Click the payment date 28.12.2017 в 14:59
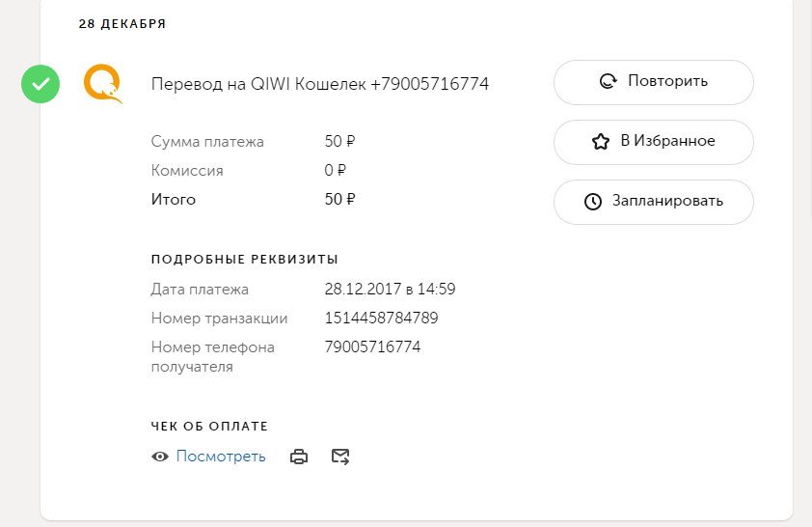812x527 pixels. pyautogui.click(x=390, y=289)
